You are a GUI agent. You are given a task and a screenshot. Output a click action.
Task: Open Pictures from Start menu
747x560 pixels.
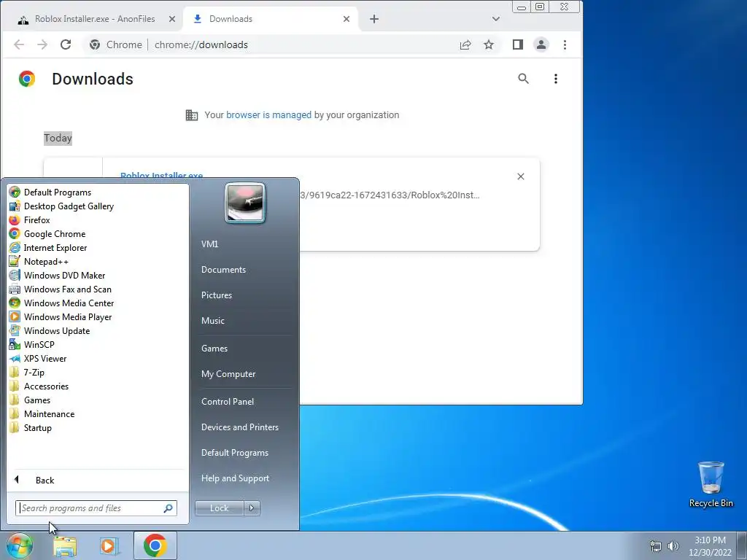(x=217, y=295)
